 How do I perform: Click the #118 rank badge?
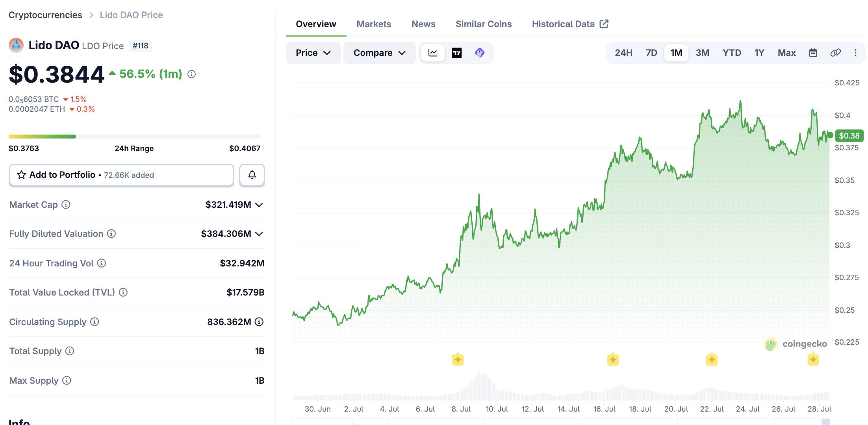141,46
